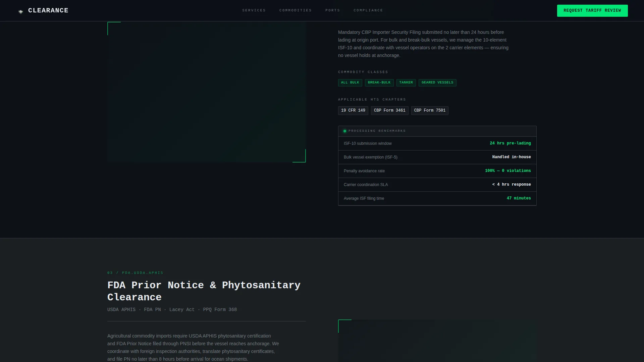Open the Compliance nav item

tap(368, 10)
